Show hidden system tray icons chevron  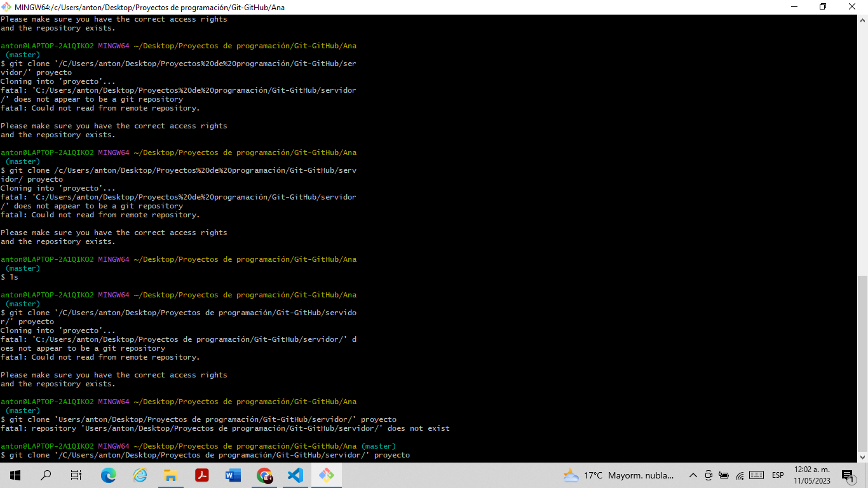coord(693,475)
